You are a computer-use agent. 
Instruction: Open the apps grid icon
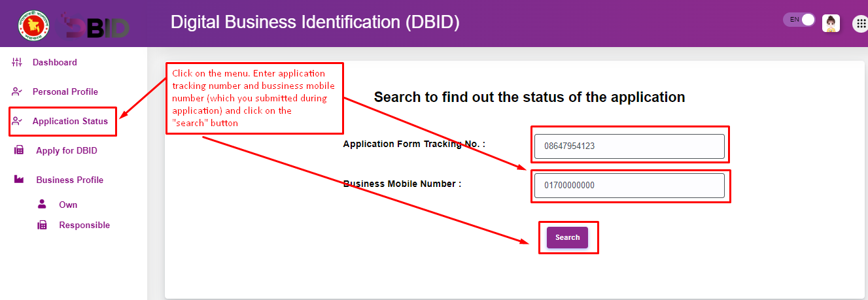coord(861,24)
